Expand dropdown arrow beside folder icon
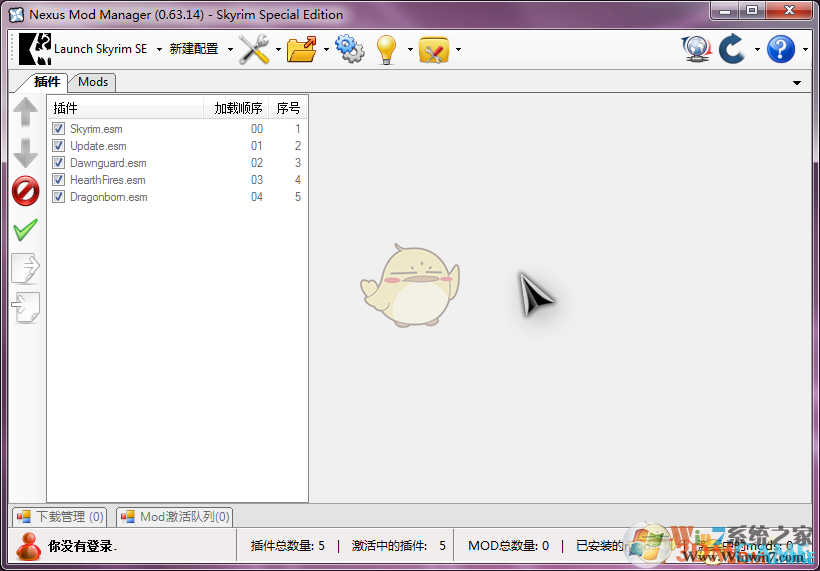This screenshot has width=820, height=571. coord(326,50)
